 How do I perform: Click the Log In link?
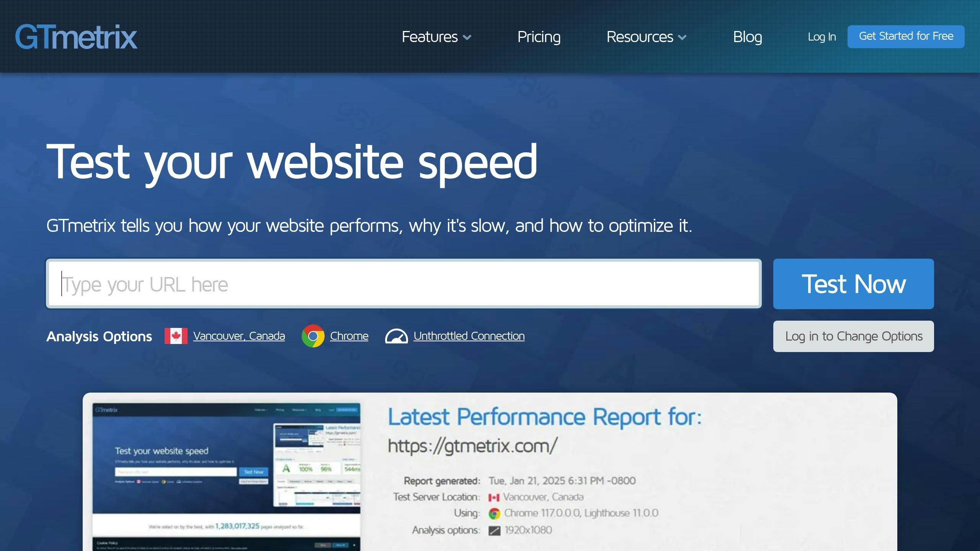(822, 37)
